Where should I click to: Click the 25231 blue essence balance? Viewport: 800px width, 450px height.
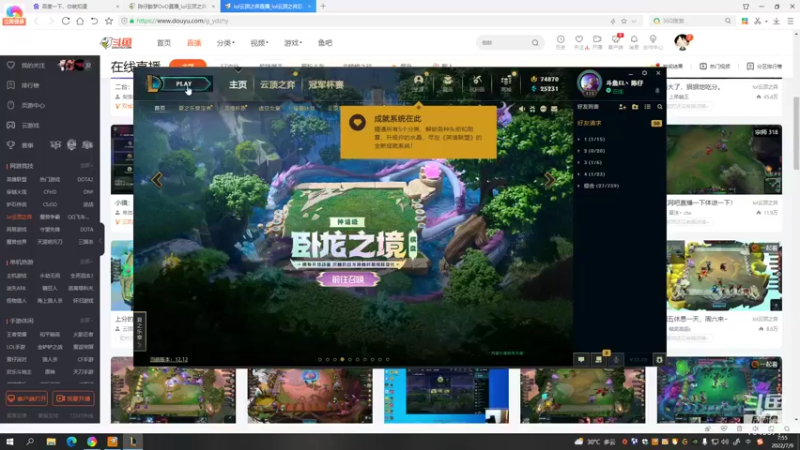pyautogui.click(x=545, y=89)
